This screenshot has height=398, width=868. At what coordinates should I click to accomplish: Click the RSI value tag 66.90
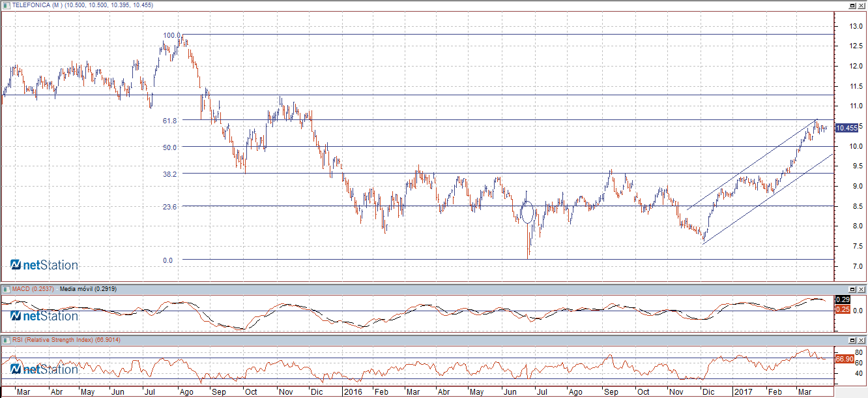pos(845,359)
